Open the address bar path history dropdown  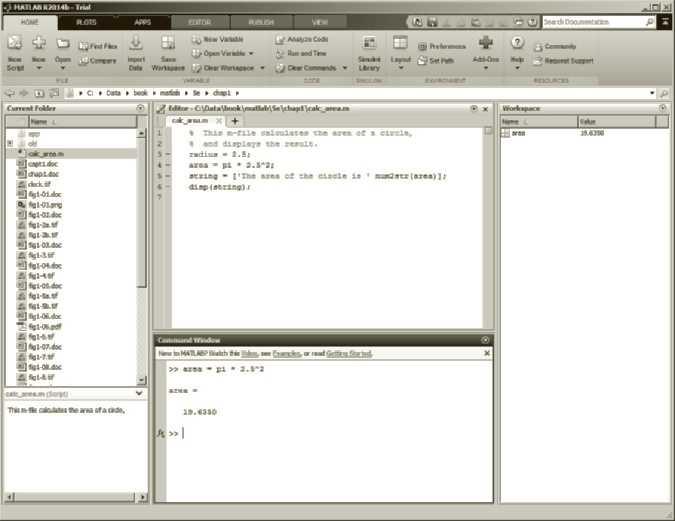coord(652,93)
